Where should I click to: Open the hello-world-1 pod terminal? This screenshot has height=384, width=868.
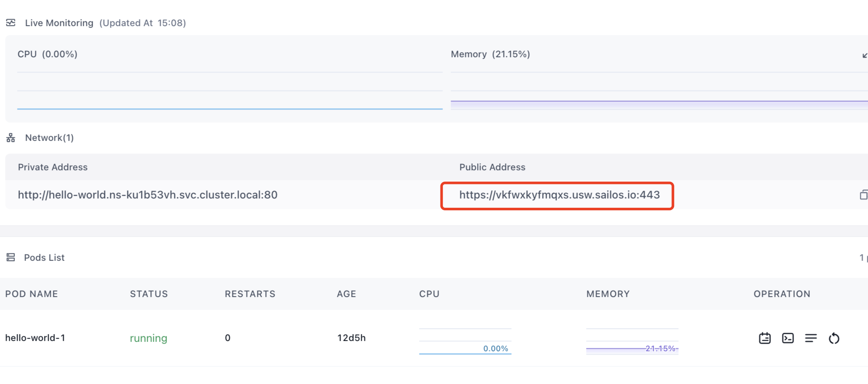point(788,338)
